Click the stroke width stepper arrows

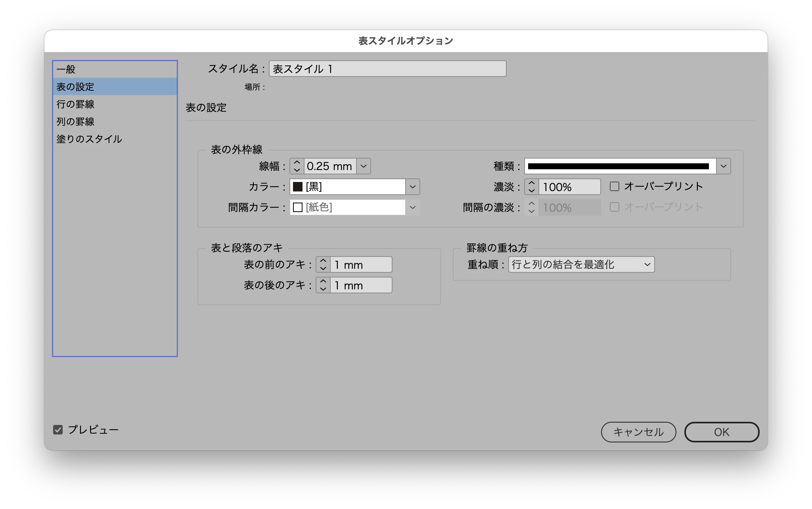[297, 166]
